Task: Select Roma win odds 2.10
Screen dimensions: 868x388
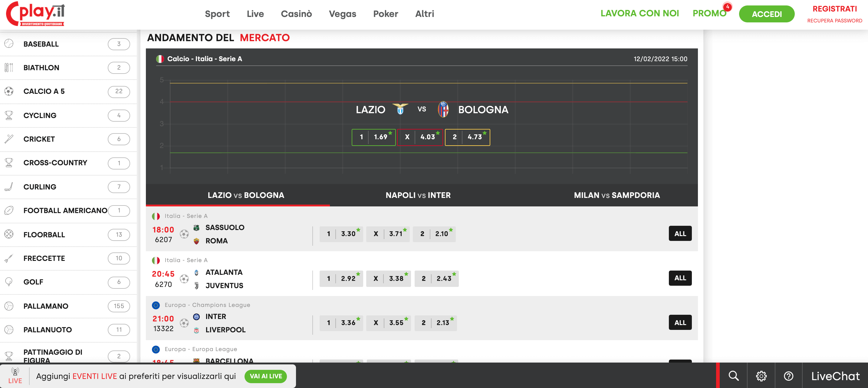Action: tap(434, 234)
